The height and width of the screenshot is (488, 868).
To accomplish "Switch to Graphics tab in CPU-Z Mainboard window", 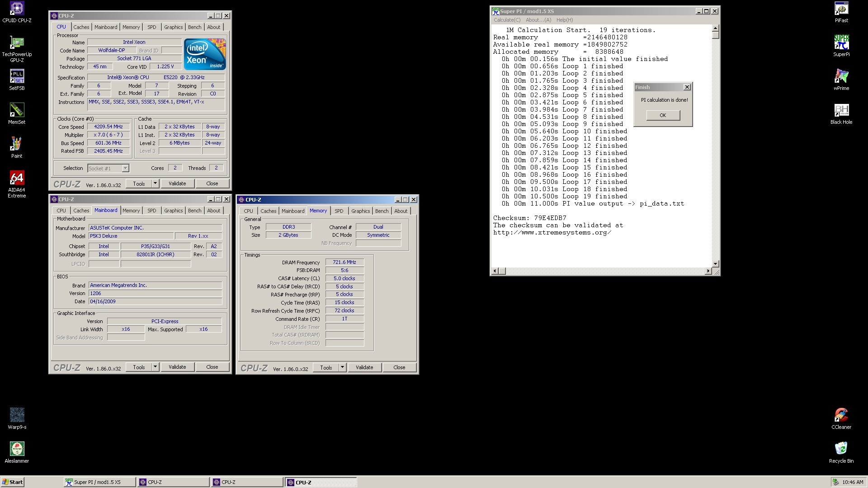I will [174, 211].
